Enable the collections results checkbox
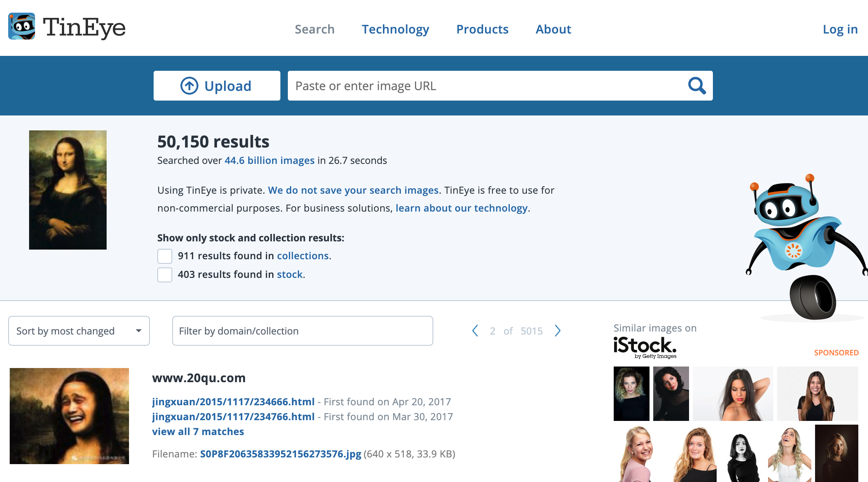 point(164,256)
